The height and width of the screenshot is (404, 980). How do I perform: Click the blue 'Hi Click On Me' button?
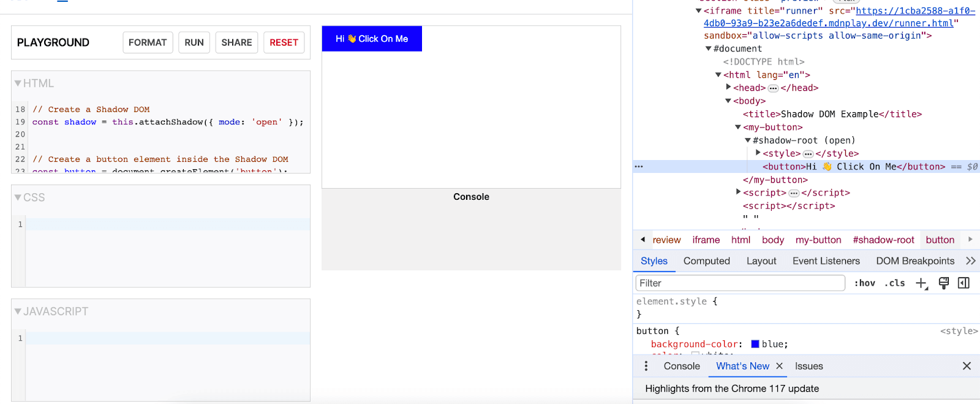372,39
